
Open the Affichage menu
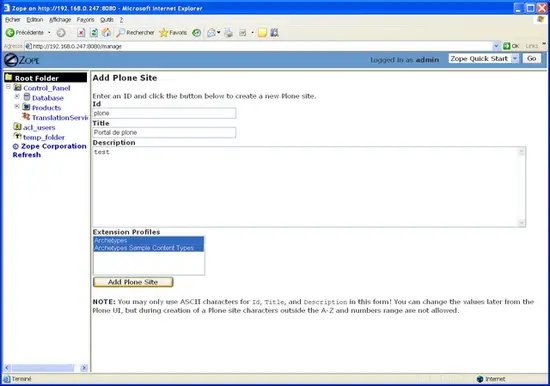tap(60, 20)
